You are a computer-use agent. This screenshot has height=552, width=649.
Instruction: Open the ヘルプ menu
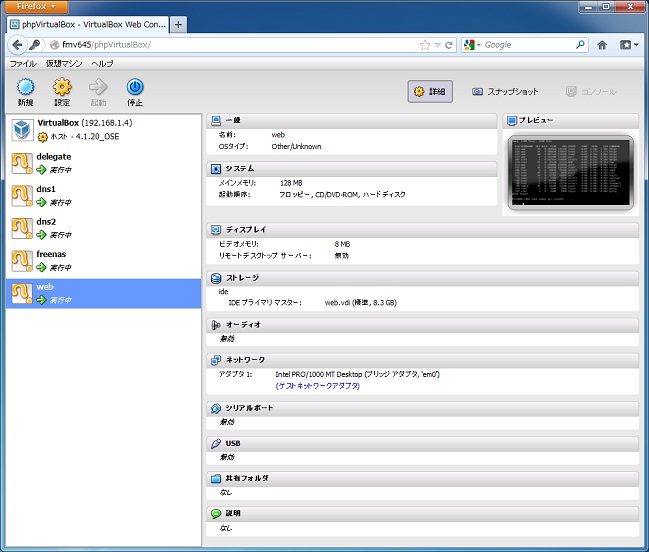click(x=102, y=64)
